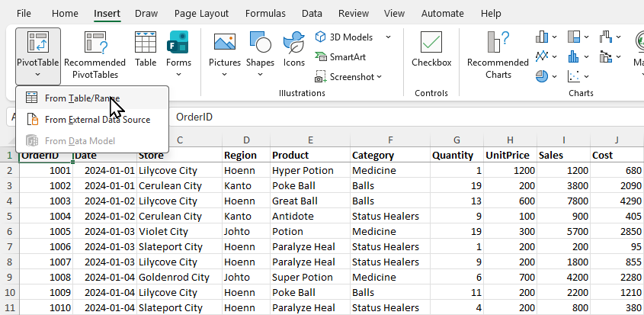
Task: Open Recommended PivotTables
Action: tap(95, 56)
